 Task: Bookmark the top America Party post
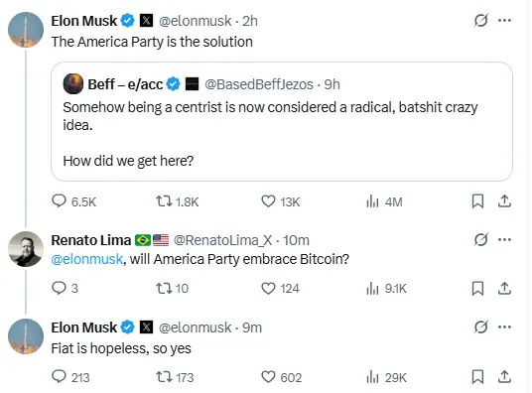[x=477, y=201]
